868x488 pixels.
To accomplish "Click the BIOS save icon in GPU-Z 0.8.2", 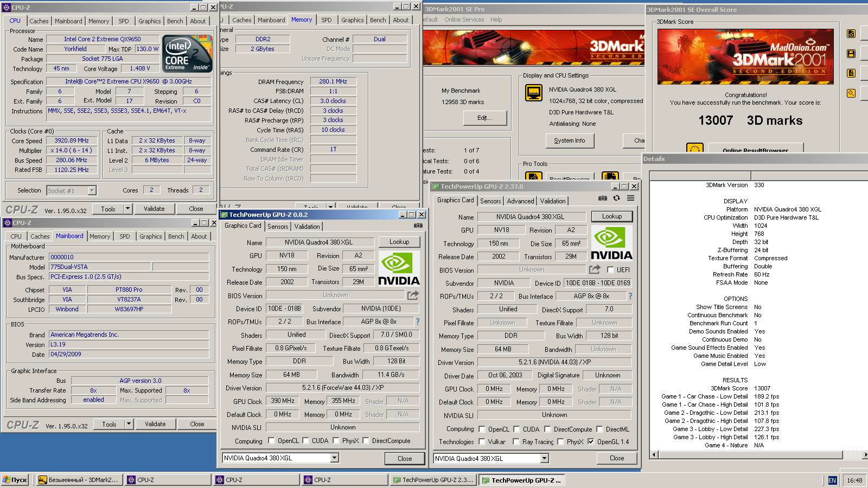I will click(x=413, y=295).
